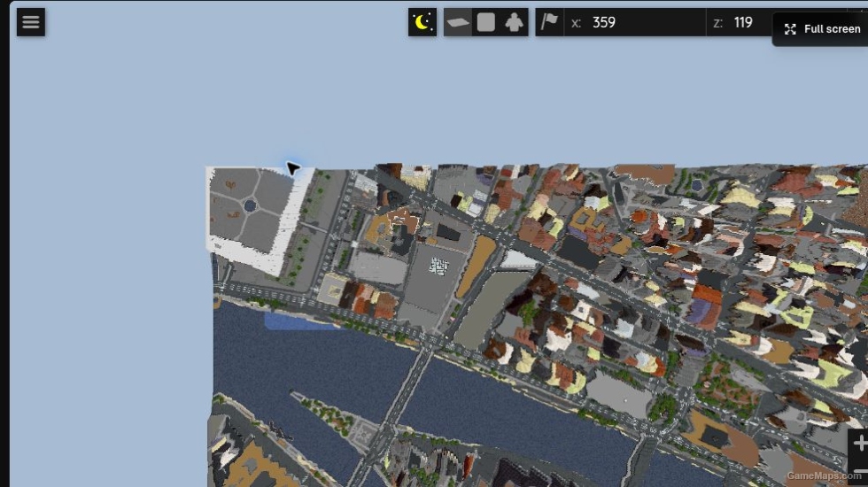The image size is (868, 487).
Task: Switch to free-flight player view
Action: tap(515, 22)
